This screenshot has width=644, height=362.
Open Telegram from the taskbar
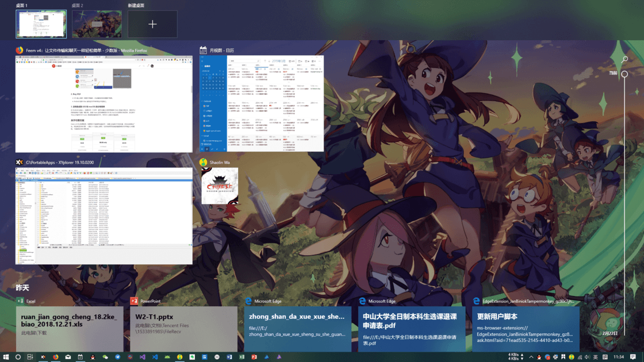tap(117, 357)
